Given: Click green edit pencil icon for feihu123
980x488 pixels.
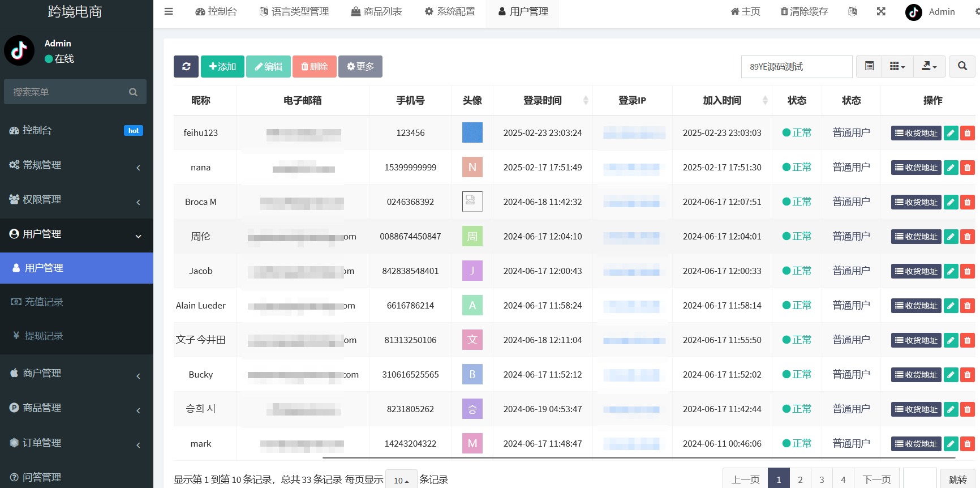Looking at the screenshot, I should pos(951,133).
